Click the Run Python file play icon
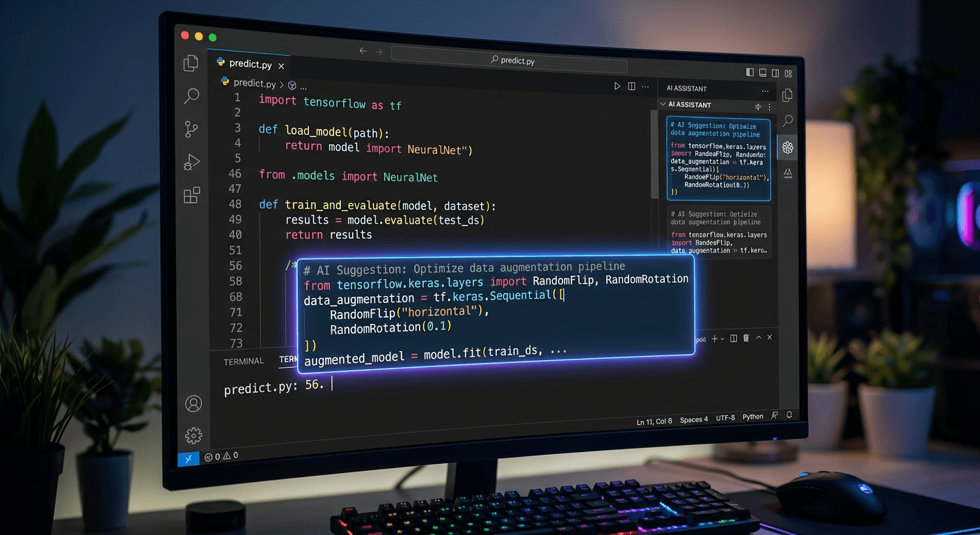The width and height of the screenshot is (980, 535). tap(617, 86)
